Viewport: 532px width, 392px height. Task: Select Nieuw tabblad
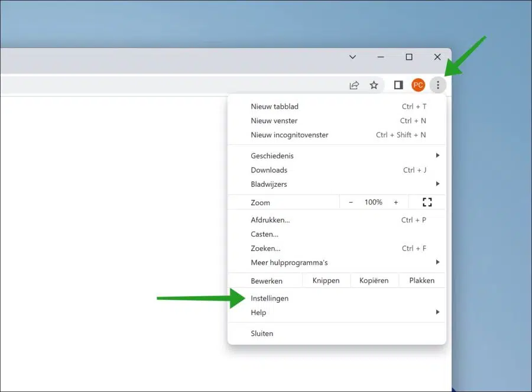(x=337, y=106)
